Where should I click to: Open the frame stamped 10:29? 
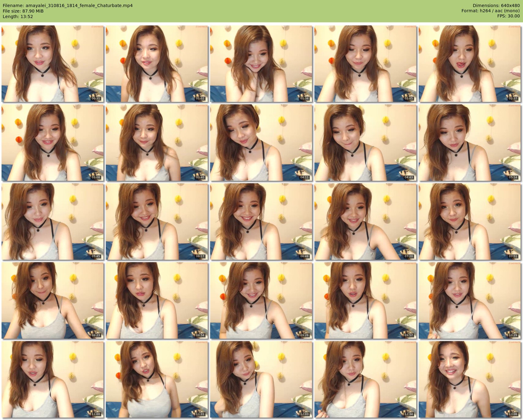tap(470, 300)
